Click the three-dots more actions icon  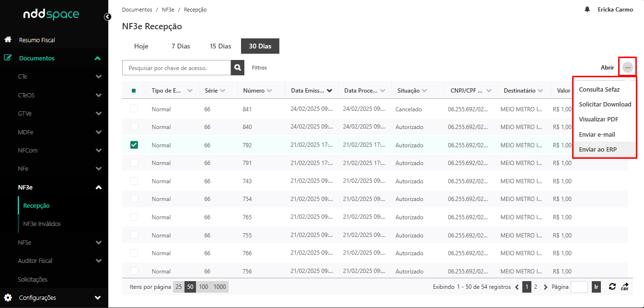tap(627, 68)
